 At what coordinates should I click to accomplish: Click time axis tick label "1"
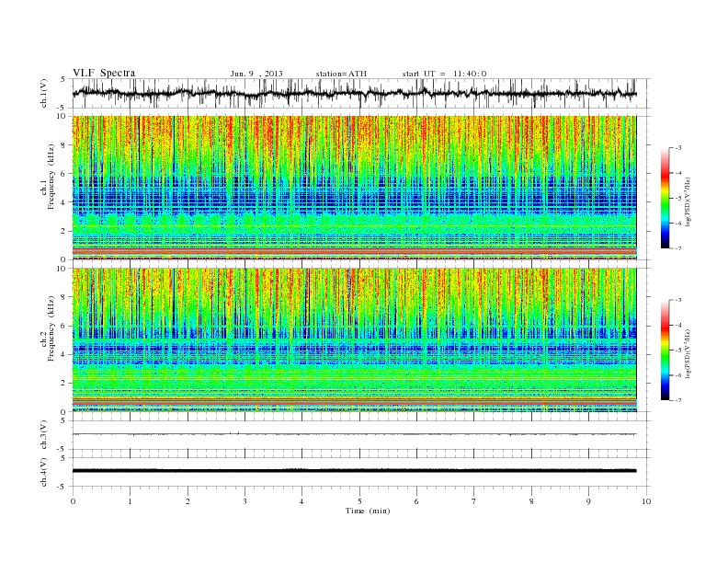[130, 501]
